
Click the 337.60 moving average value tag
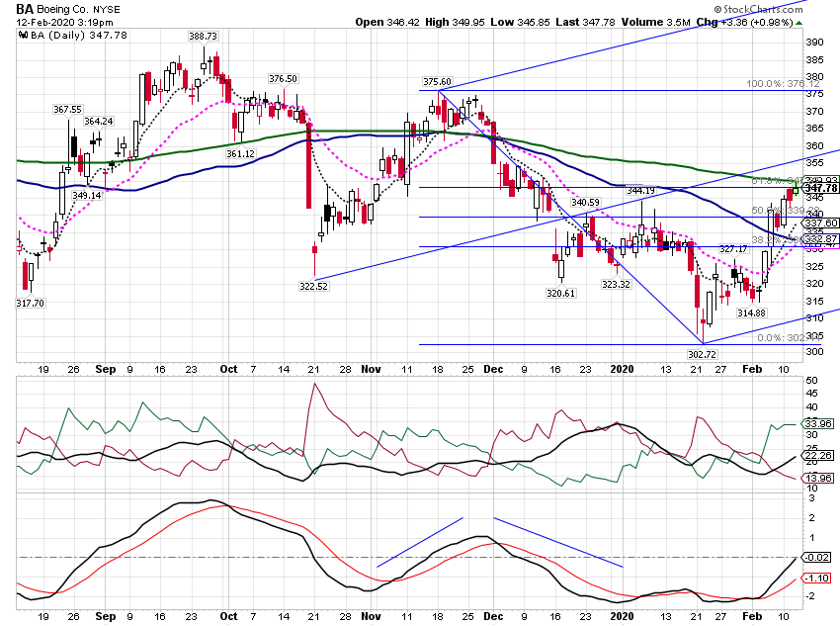tap(820, 223)
